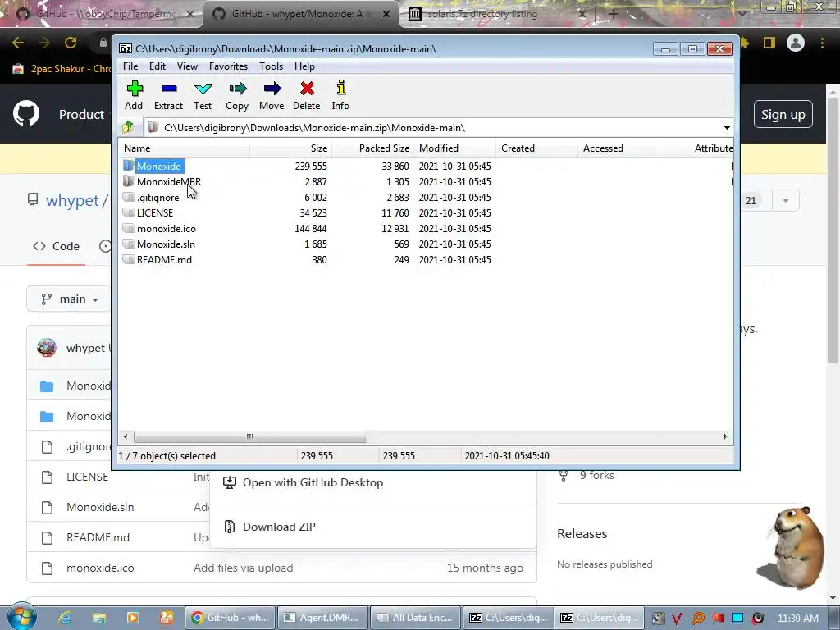The height and width of the screenshot is (630, 840).
Task: Click the left arrow of the horizontal scrollbar
Action: (x=126, y=436)
